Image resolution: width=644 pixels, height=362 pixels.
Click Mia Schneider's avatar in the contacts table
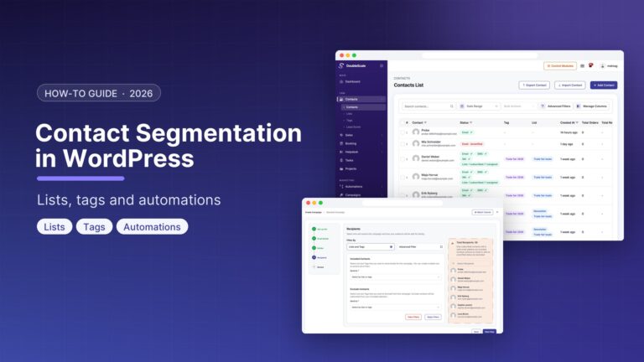tap(416, 143)
